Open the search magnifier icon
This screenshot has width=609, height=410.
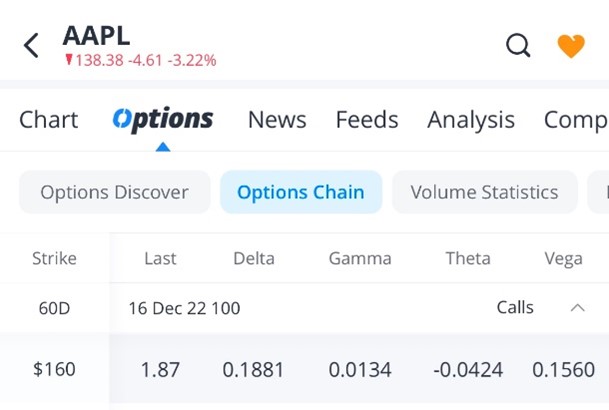point(518,45)
